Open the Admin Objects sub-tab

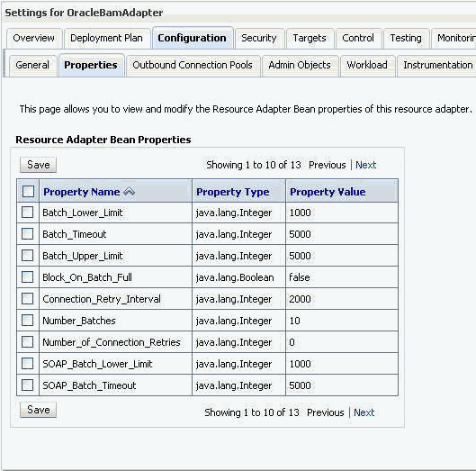[x=300, y=65]
